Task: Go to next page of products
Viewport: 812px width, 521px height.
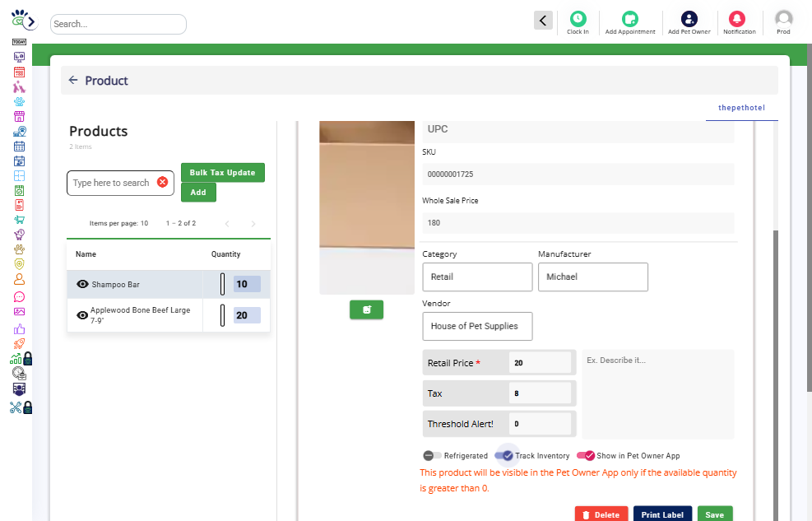Action: [x=253, y=224]
